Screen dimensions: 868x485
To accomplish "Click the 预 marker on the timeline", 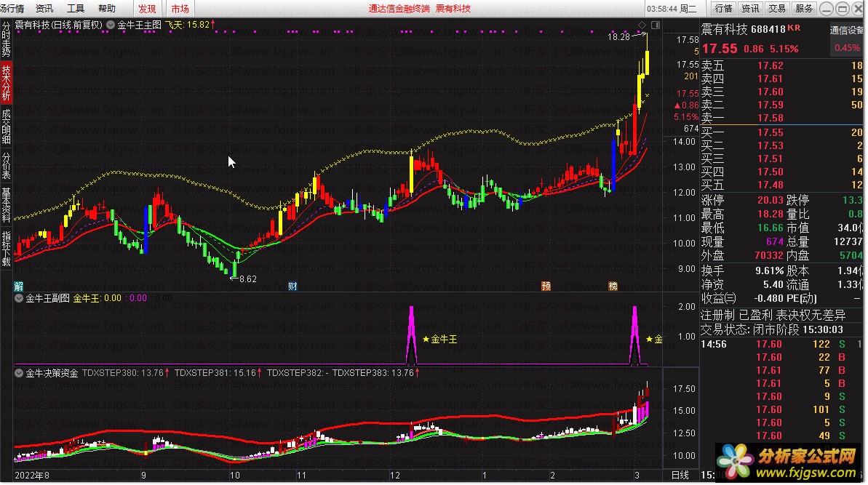I will 546,286.
